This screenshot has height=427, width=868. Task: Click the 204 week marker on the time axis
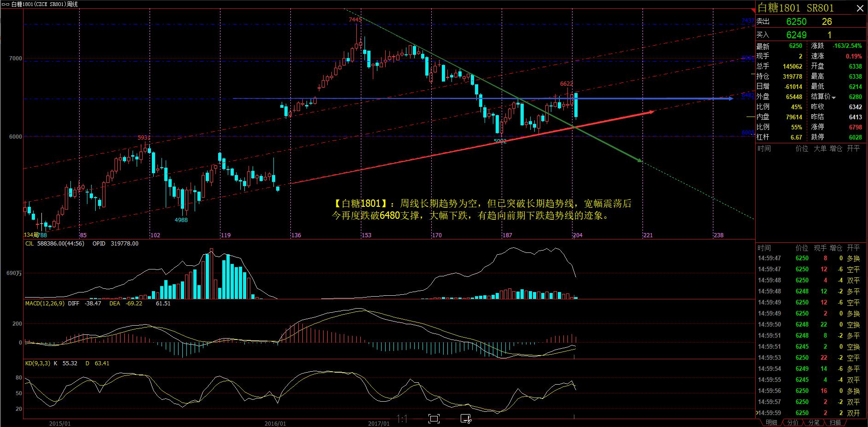point(578,235)
